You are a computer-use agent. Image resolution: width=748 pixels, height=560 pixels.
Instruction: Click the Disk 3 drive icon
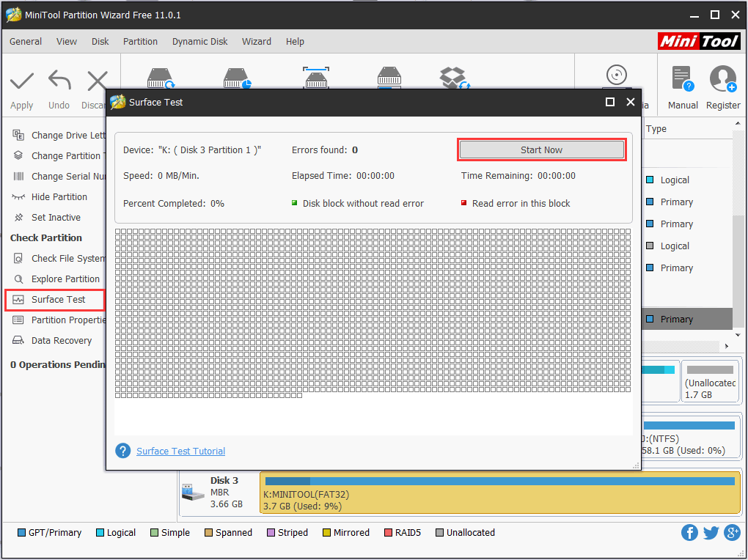193,493
